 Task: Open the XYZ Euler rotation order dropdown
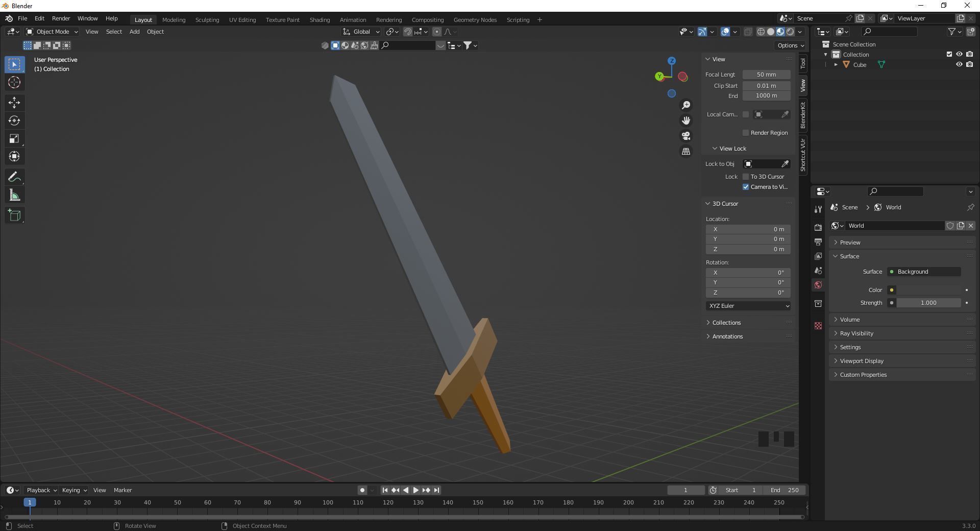pyautogui.click(x=748, y=306)
